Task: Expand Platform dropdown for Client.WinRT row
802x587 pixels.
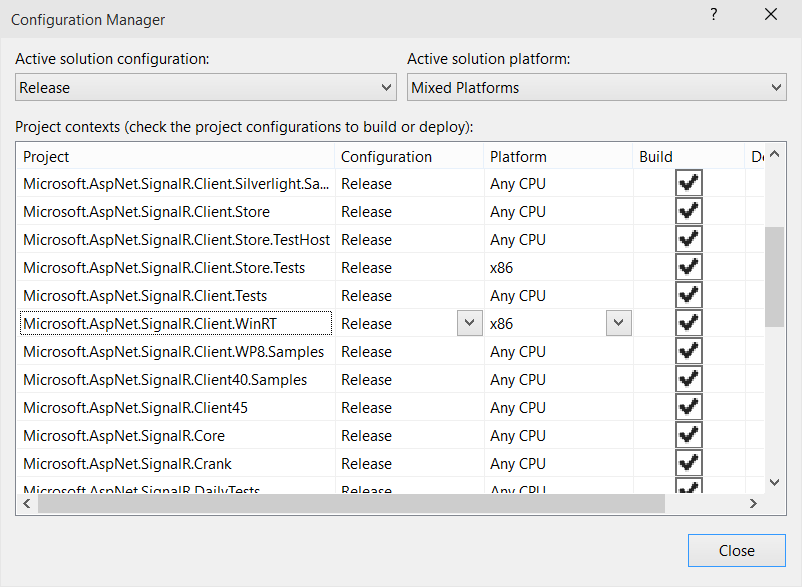Action: (618, 323)
